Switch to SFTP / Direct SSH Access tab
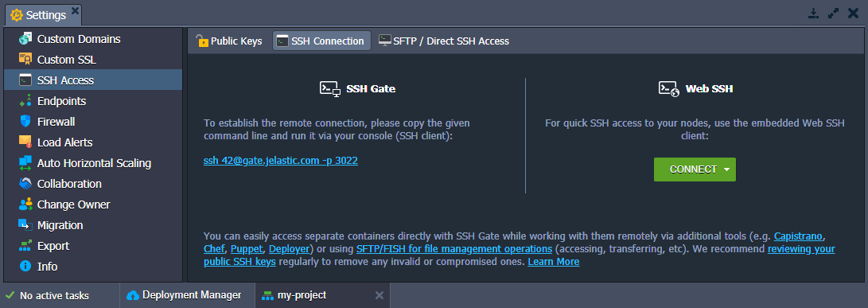 (x=443, y=41)
